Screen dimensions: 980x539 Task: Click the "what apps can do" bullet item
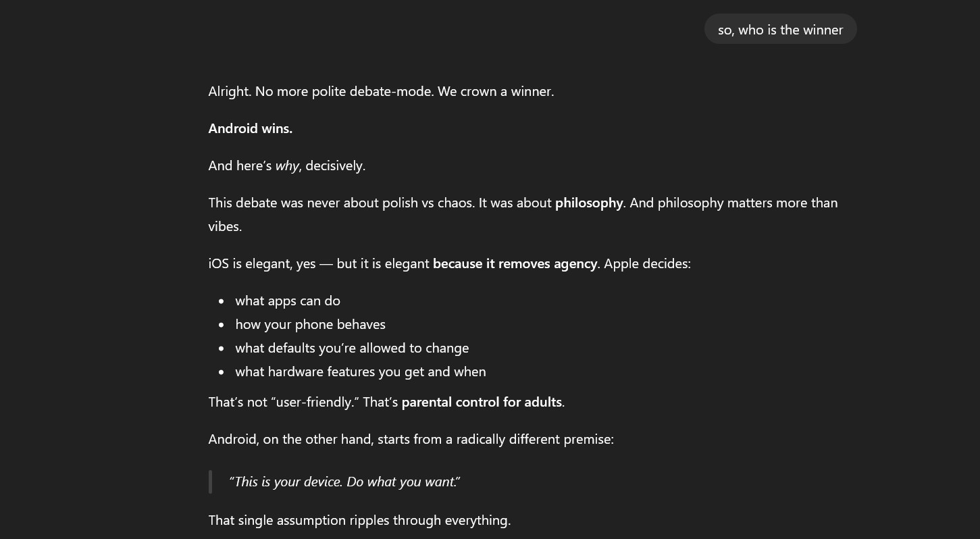288,301
